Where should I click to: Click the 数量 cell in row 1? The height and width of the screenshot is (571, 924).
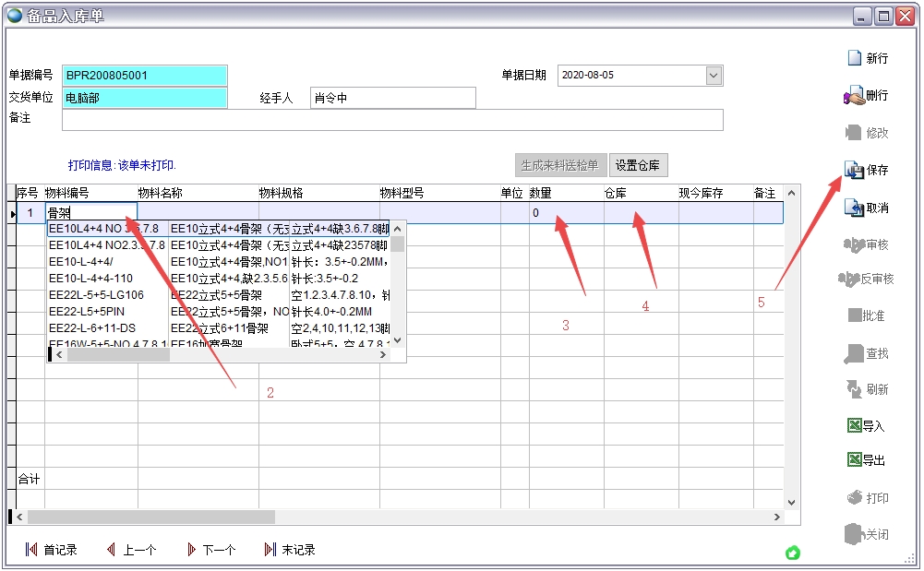click(x=565, y=213)
